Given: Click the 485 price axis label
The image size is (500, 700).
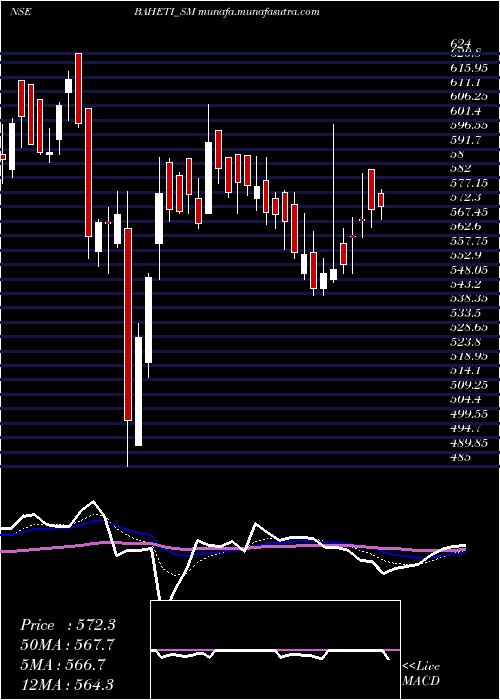Looking at the screenshot, I should click(x=460, y=457).
